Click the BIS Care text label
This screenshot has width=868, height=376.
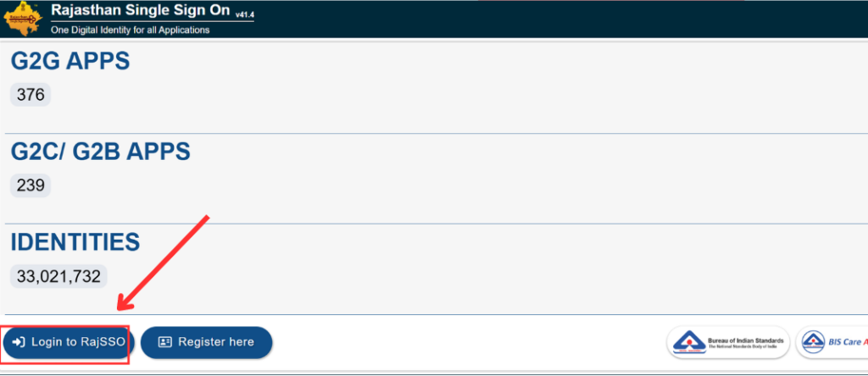coord(846,343)
